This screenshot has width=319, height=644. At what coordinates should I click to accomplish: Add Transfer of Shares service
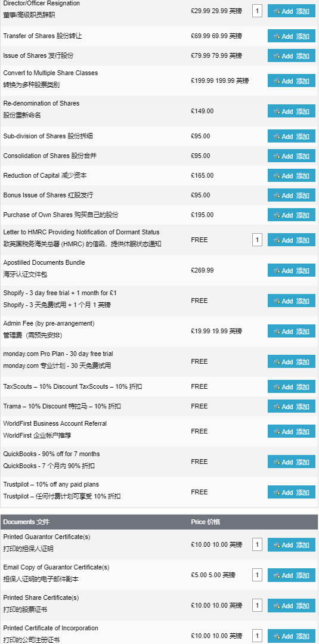pyautogui.click(x=292, y=36)
